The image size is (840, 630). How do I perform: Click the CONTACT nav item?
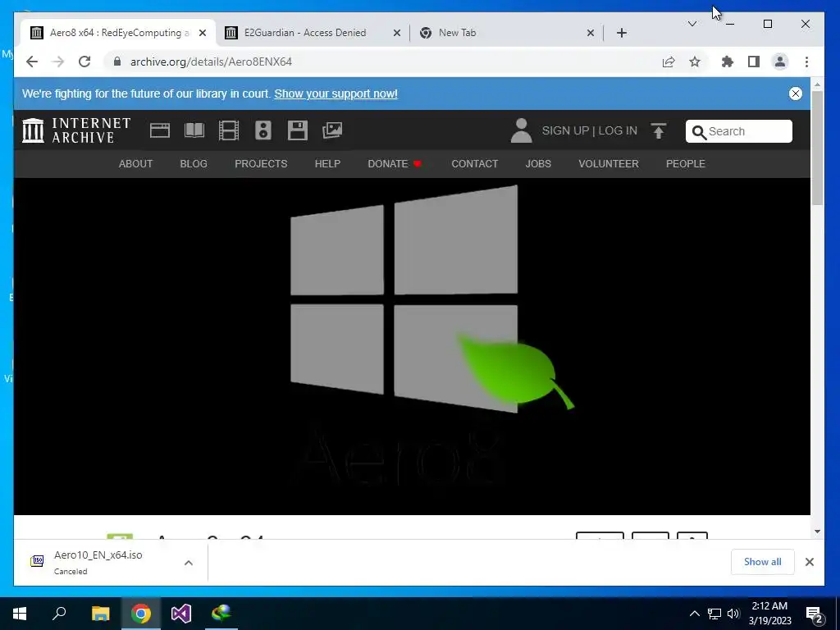tap(475, 164)
